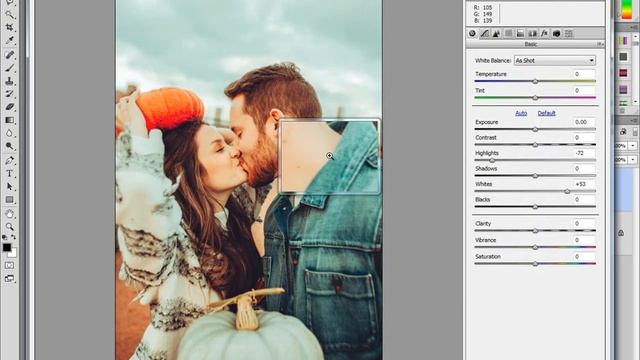Click the Clarity value field

tap(584, 224)
